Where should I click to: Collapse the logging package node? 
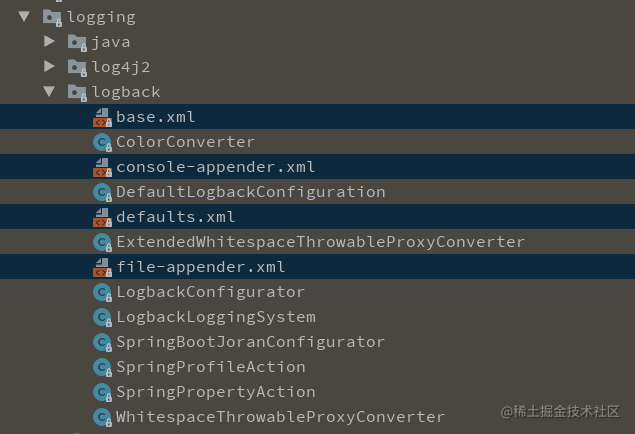24,17
